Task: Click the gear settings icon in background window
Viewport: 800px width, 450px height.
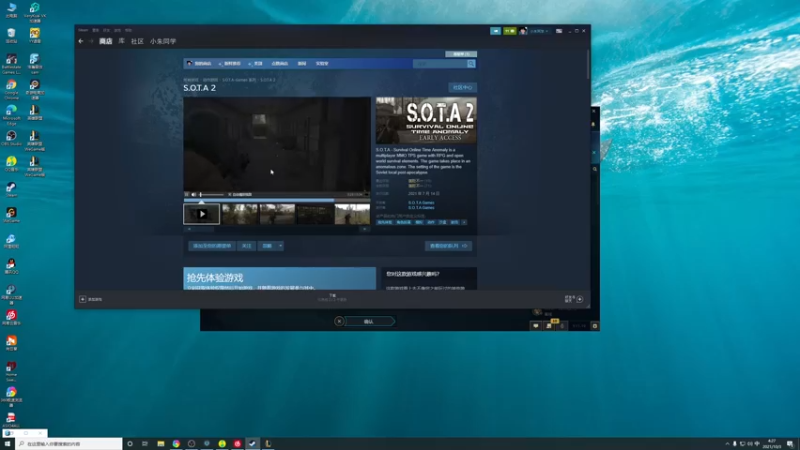Action: [595, 326]
